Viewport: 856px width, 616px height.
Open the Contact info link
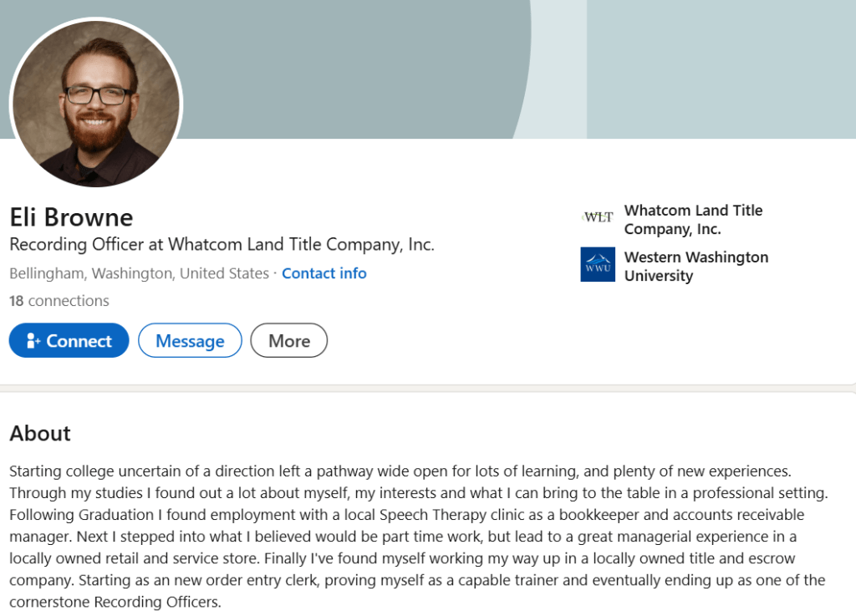tap(324, 273)
